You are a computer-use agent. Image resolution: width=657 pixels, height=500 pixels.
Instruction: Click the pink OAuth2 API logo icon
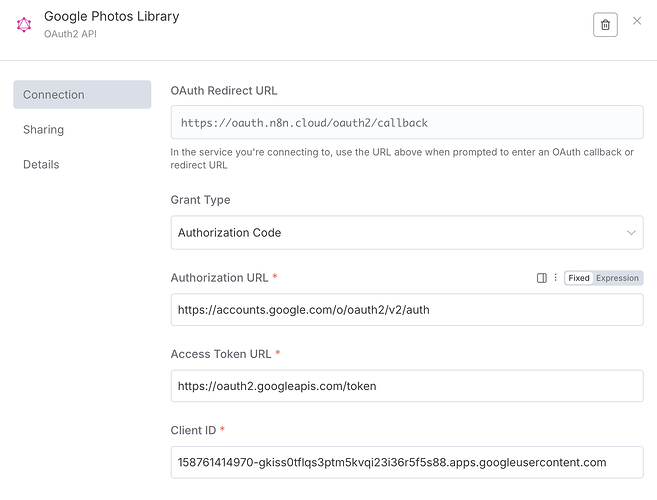click(24, 25)
